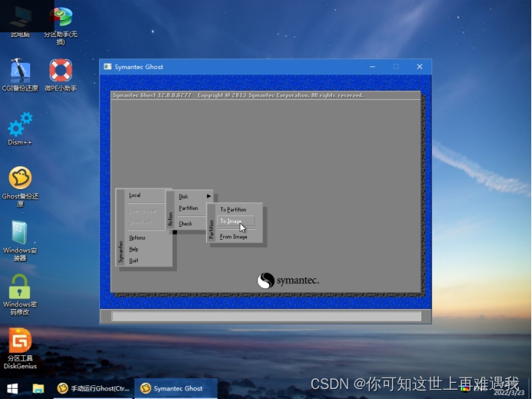The width and height of the screenshot is (532, 399).
Task: Choose To Image option
Action: click(236, 221)
